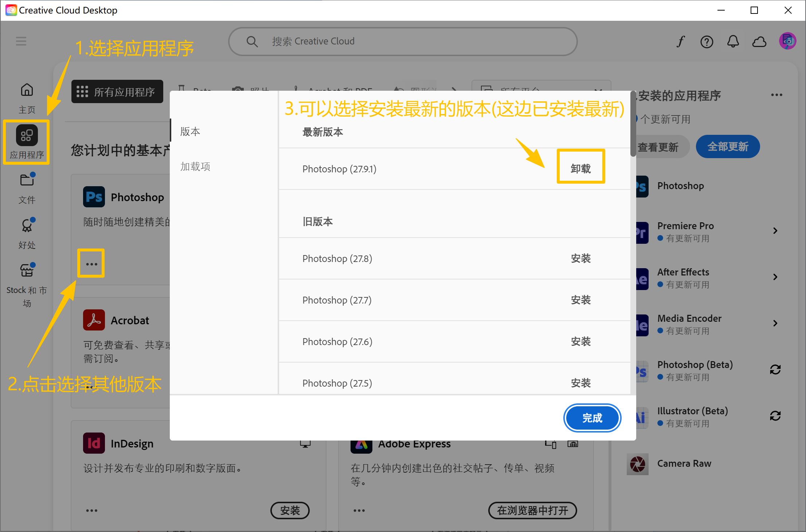Install (安装) Photoshop 27.5
This screenshot has height=532, width=806.
[581, 383]
